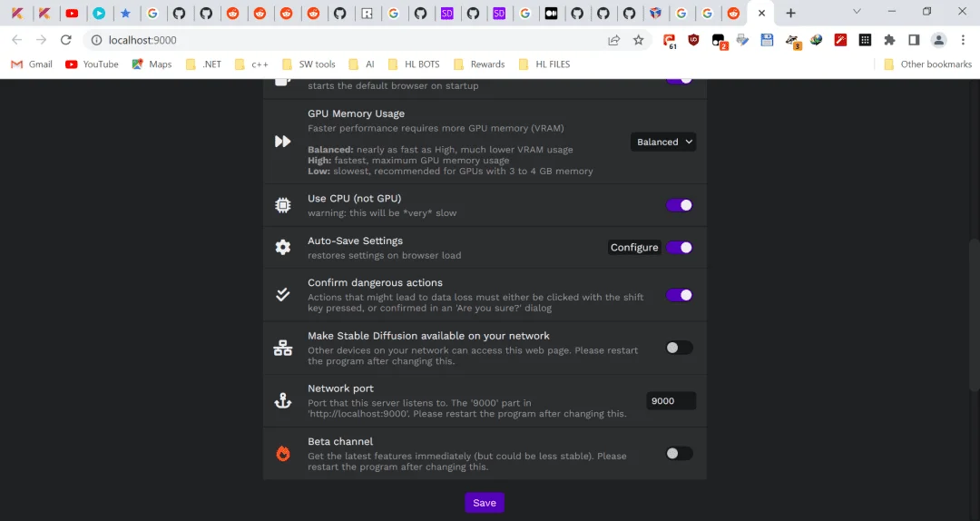Reload the localhost page
This screenshot has height=521, width=980.
[x=65, y=40]
